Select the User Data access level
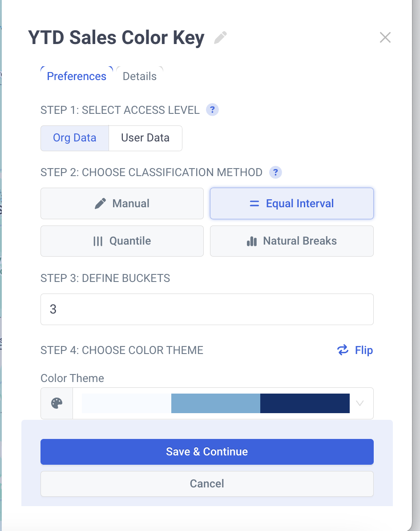Viewport: 420px width, 531px height. (x=145, y=138)
